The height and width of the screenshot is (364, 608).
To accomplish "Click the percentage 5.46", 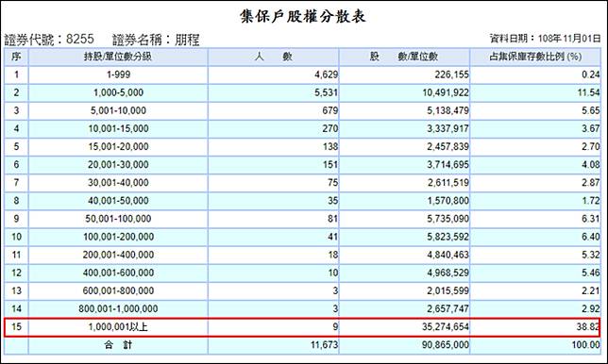I will (x=591, y=273).
